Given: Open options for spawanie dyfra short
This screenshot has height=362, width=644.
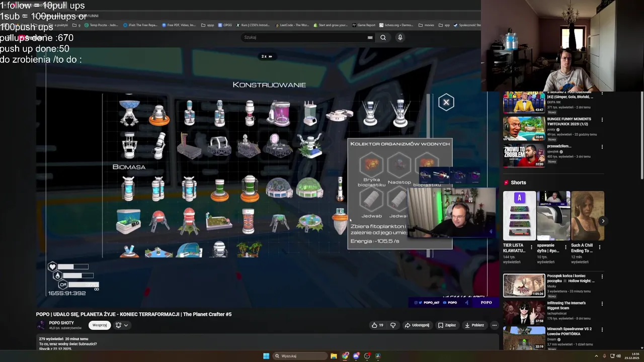Looking at the screenshot, I should tap(566, 247).
